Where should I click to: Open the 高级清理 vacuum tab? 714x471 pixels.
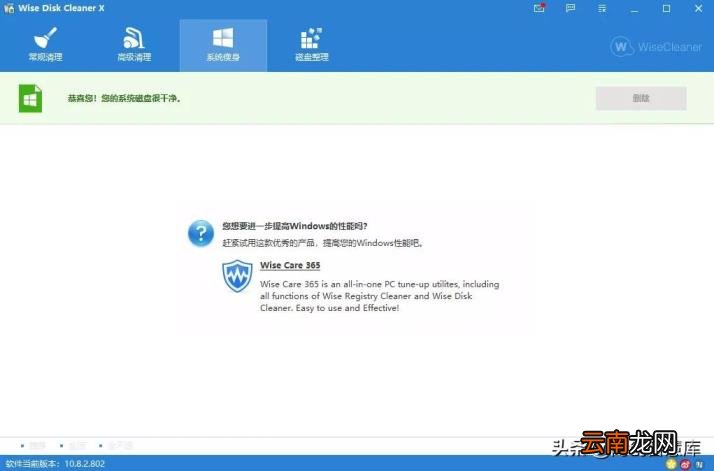[x=134, y=45]
